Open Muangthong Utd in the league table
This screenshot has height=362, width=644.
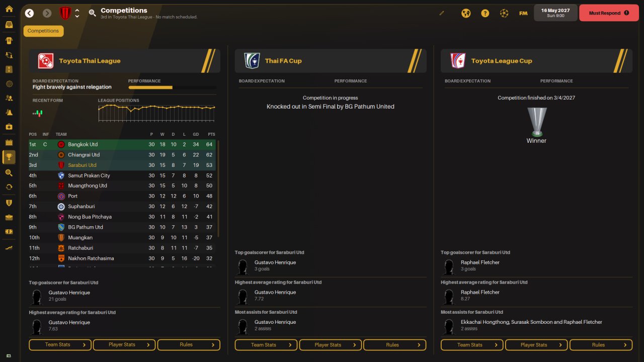88,186
